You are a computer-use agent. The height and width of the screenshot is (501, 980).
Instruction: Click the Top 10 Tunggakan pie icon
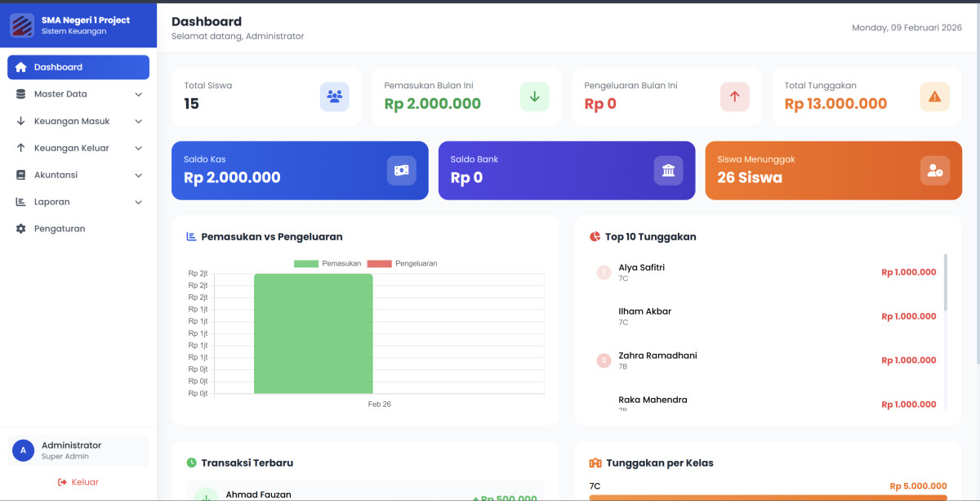595,237
